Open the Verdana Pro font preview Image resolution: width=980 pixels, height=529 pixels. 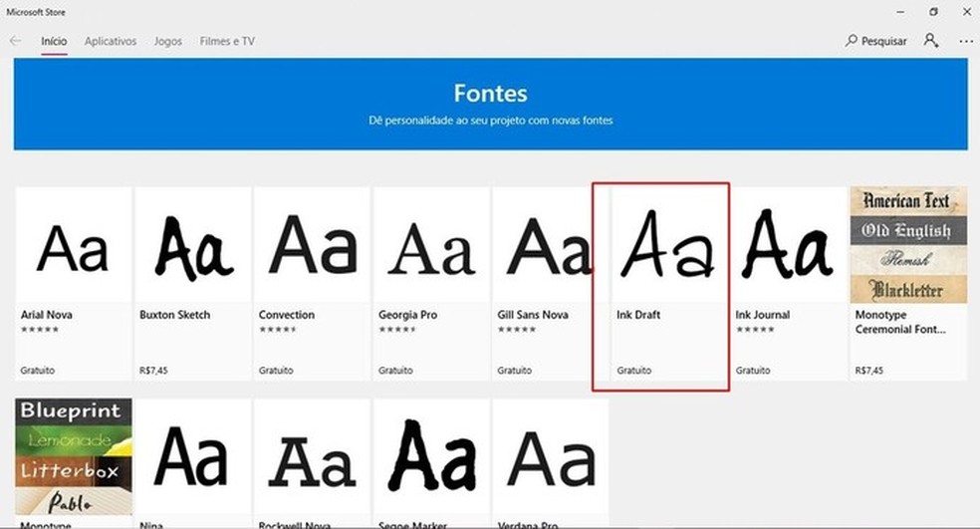tap(551, 456)
